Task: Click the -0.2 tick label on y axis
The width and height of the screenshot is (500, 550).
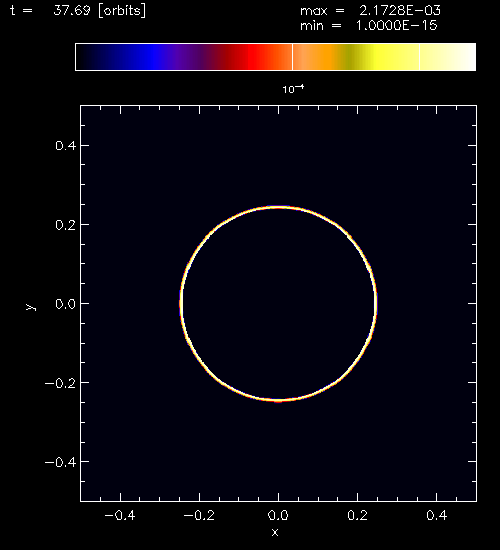Action: 60,383
